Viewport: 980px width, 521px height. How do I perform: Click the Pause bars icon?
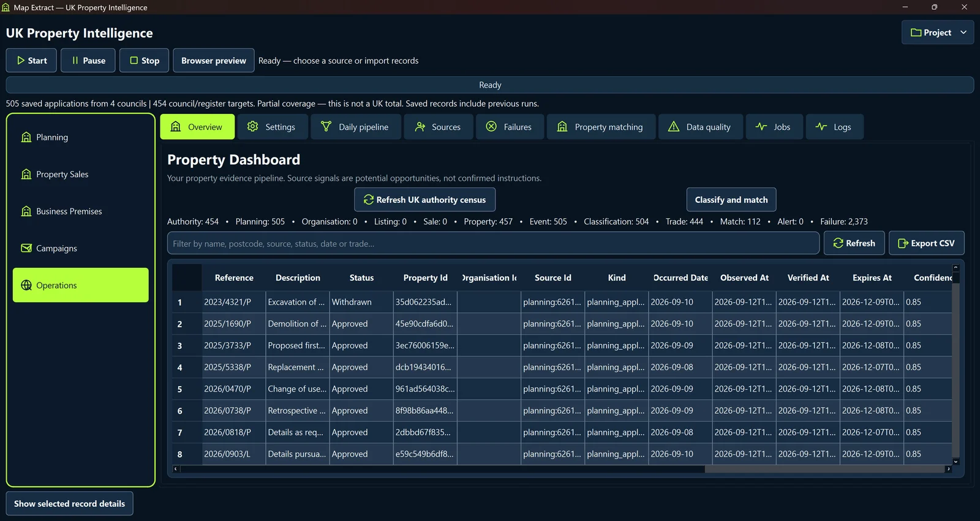75,61
